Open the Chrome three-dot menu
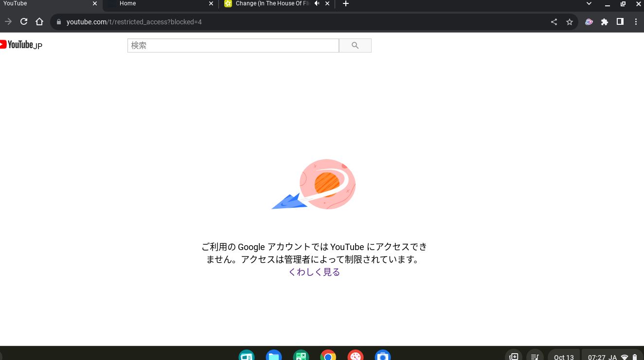This screenshot has height=360, width=644. coord(636,22)
